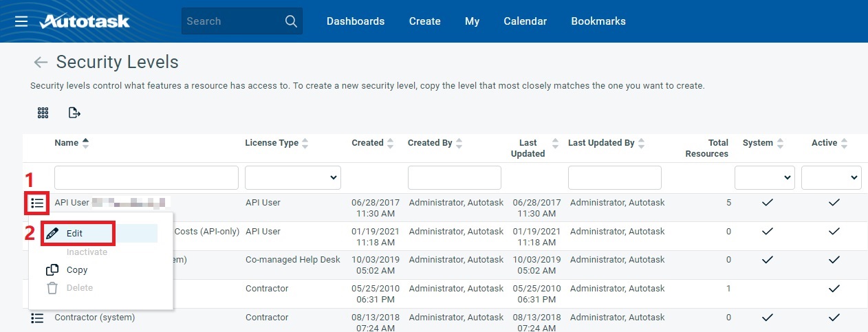Open the System filter dropdown

click(764, 177)
